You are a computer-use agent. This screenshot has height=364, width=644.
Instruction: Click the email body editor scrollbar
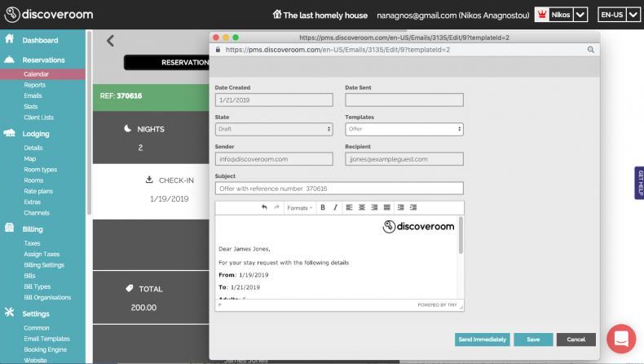pyautogui.click(x=461, y=237)
